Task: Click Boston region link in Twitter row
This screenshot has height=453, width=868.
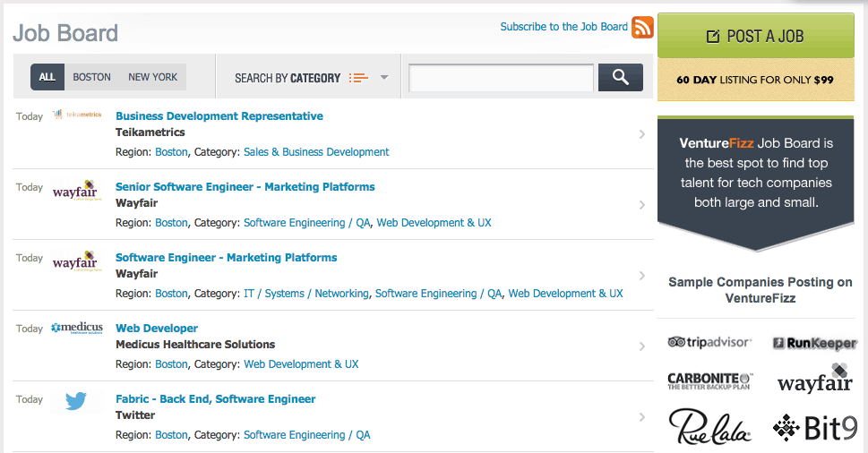Action: 171,435
